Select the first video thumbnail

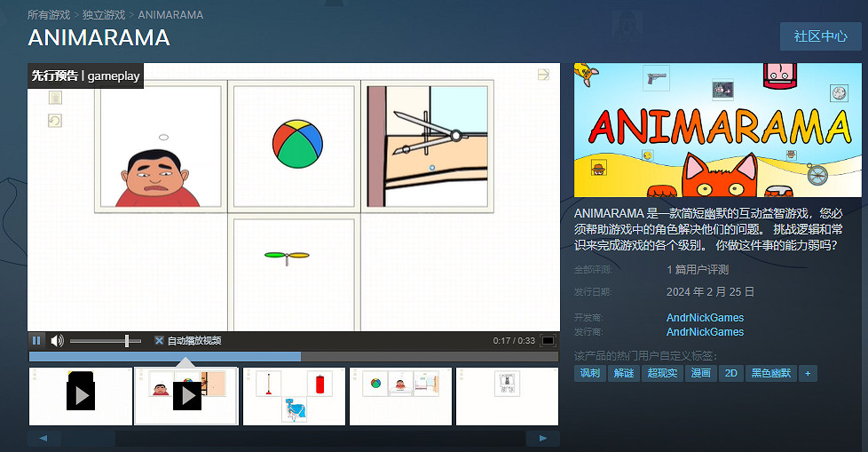80,396
